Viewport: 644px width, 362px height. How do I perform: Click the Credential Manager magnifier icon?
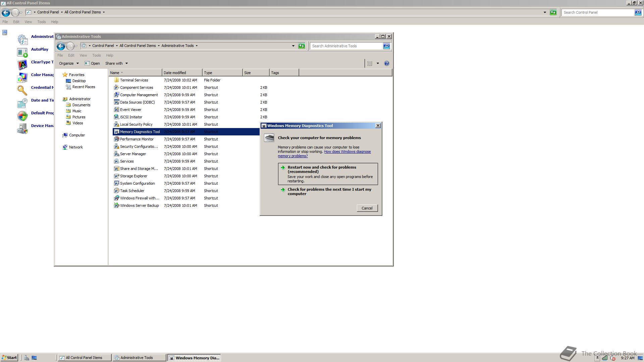click(22, 90)
